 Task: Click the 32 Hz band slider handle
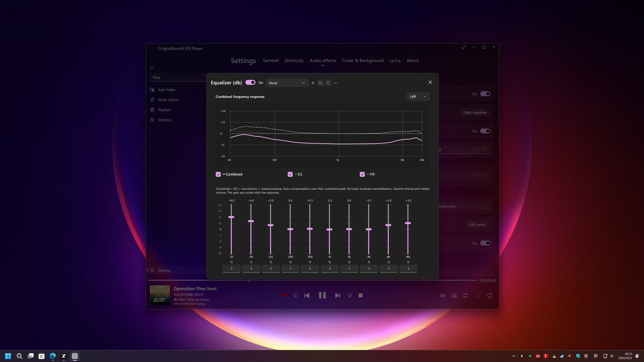point(231,217)
